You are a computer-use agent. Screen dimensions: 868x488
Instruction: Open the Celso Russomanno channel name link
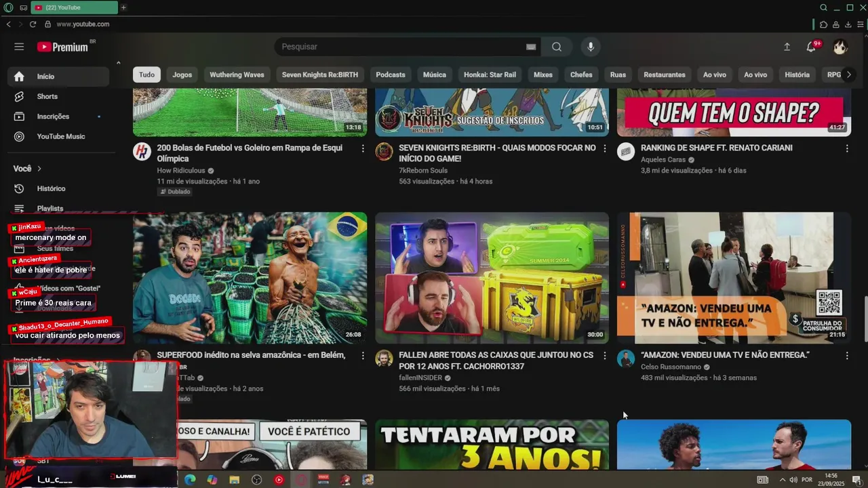coord(671,367)
